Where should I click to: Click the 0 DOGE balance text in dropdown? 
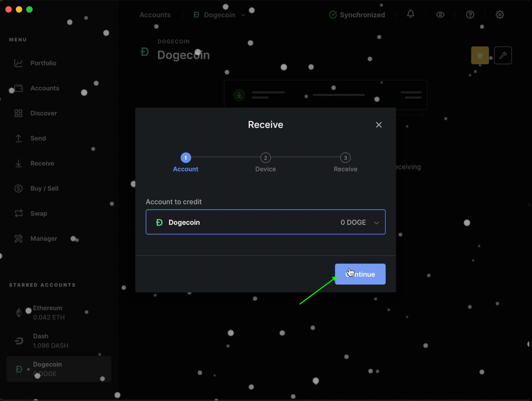pyautogui.click(x=353, y=222)
